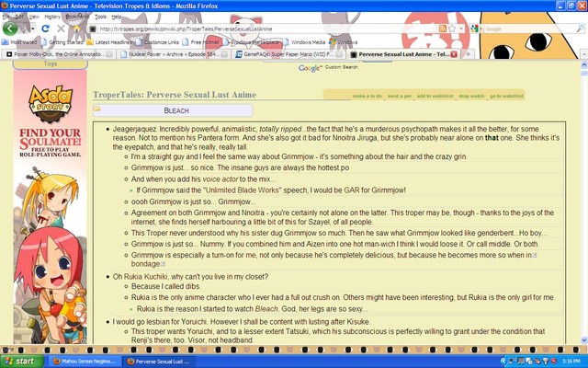Reload the page with the Reload icon

click(x=45, y=29)
